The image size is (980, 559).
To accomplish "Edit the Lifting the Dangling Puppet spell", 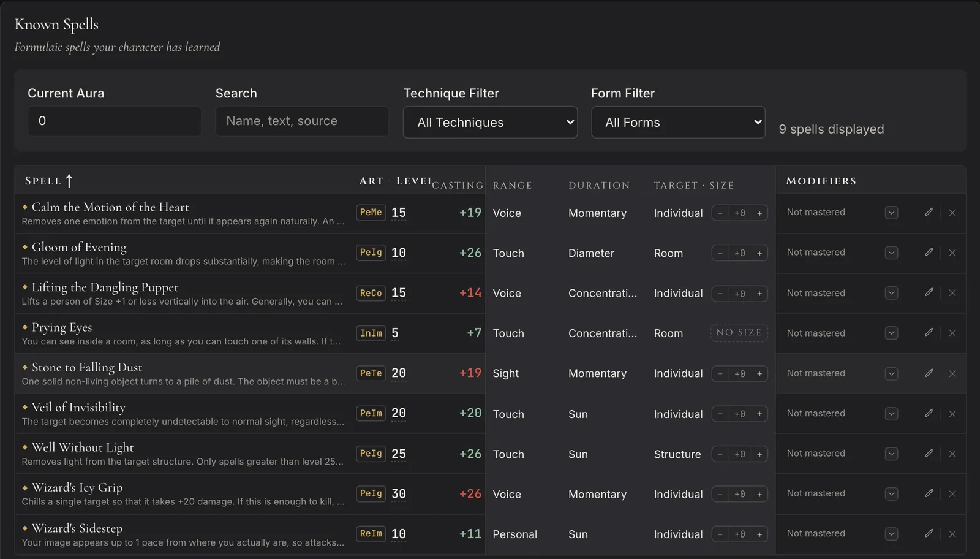I will (929, 292).
